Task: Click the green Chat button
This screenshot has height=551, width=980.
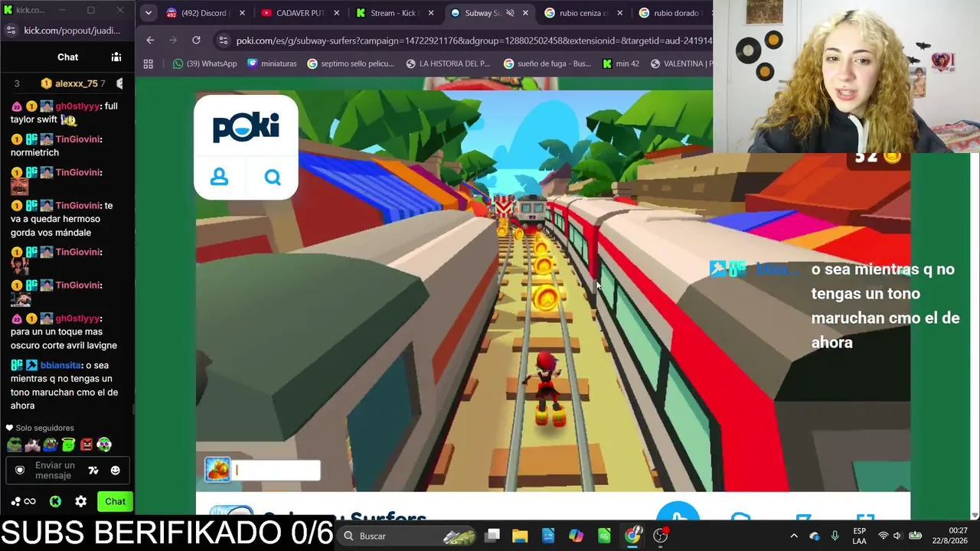Action: point(115,501)
